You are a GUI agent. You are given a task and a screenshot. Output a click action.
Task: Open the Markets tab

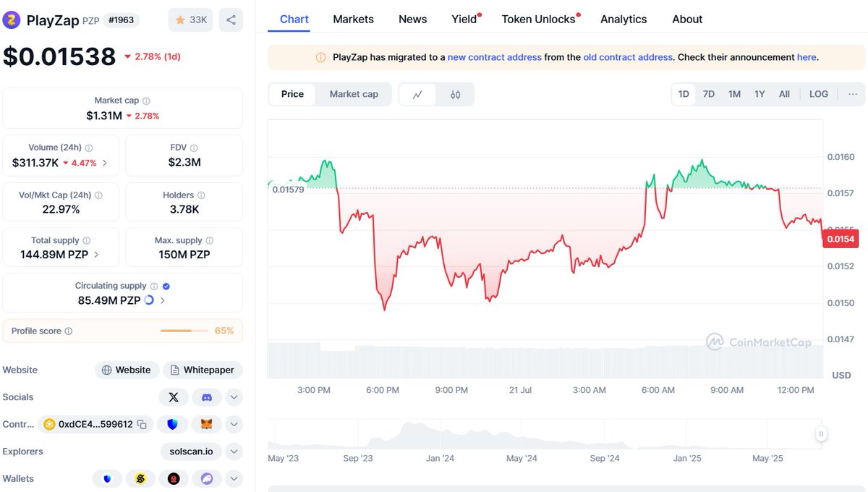tap(354, 20)
